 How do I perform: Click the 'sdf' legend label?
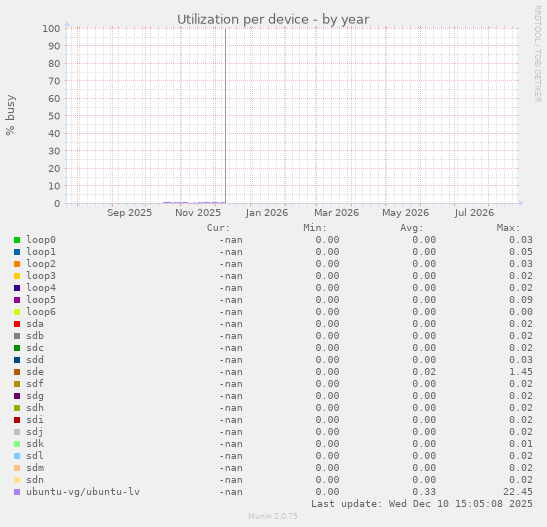[x=35, y=384]
